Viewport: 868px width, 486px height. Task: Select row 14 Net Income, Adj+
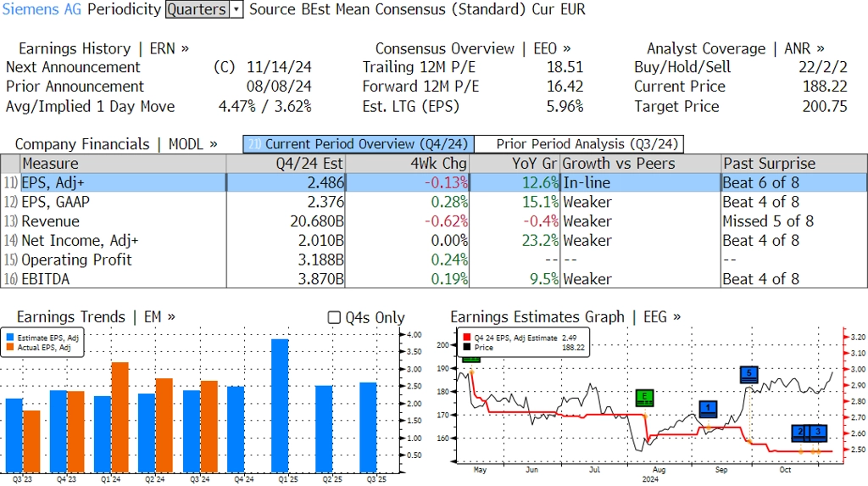click(x=434, y=241)
